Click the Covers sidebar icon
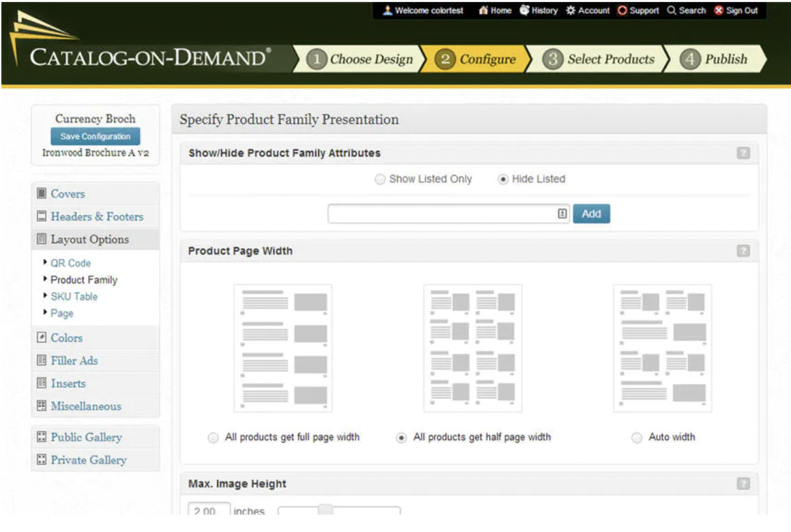Screen dimensions: 791x532 [42, 193]
